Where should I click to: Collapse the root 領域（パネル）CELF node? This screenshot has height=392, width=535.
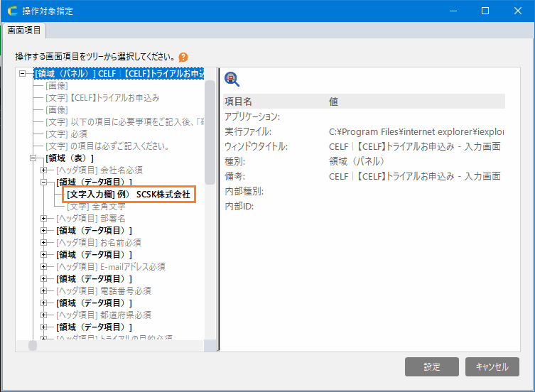(x=23, y=73)
